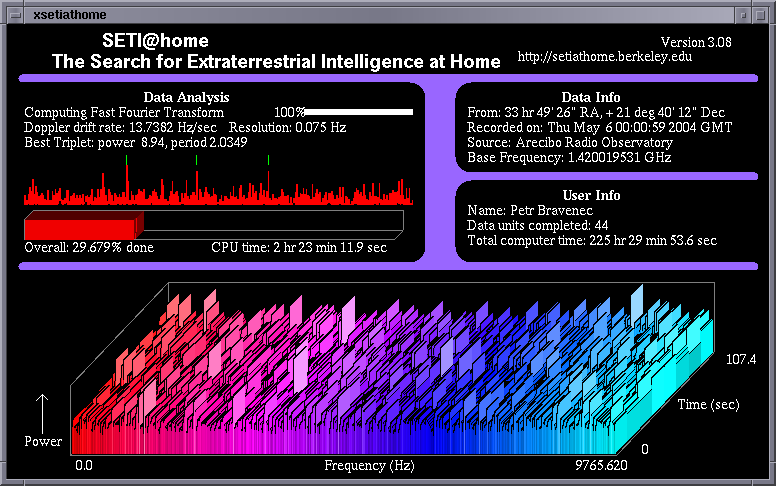Click the Total computer time line
The height and width of the screenshot is (486, 776).
point(592,241)
